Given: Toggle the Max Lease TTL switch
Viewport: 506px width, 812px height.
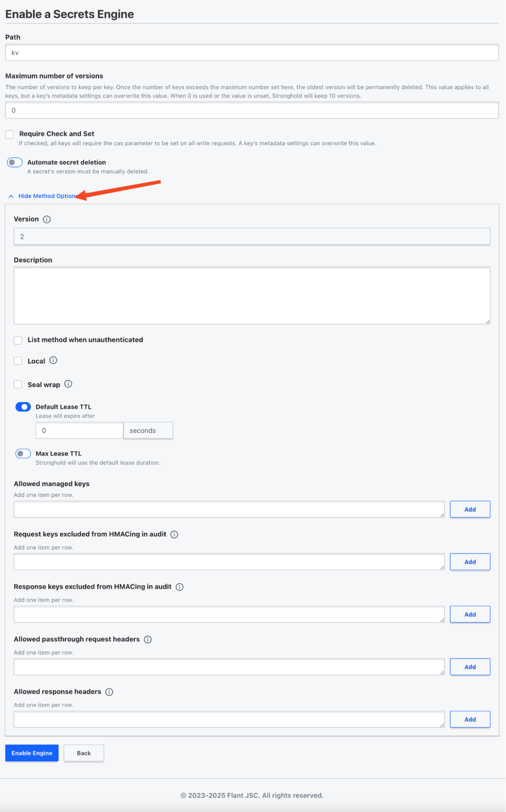Looking at the screenshot, I should click(23, 454).
